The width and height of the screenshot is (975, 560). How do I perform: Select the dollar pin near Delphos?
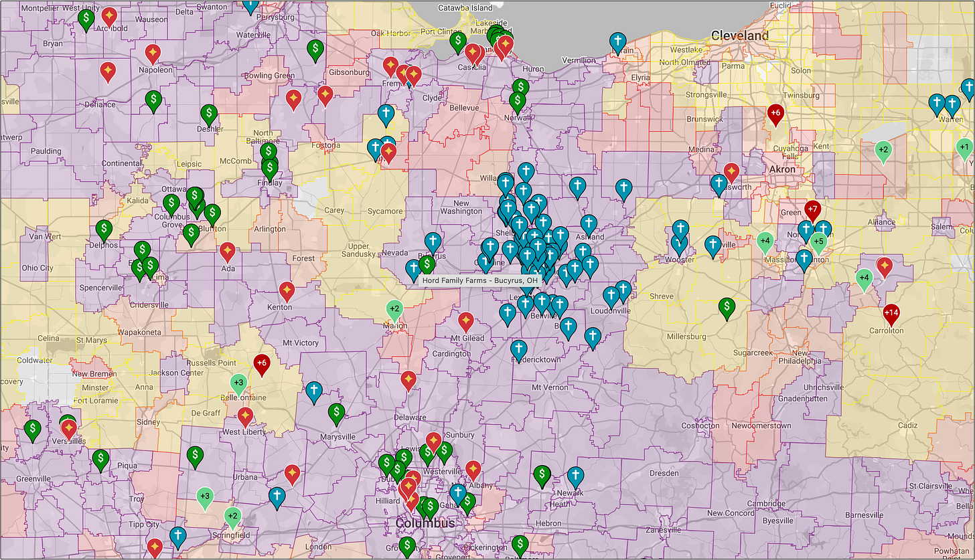[104, 229]
